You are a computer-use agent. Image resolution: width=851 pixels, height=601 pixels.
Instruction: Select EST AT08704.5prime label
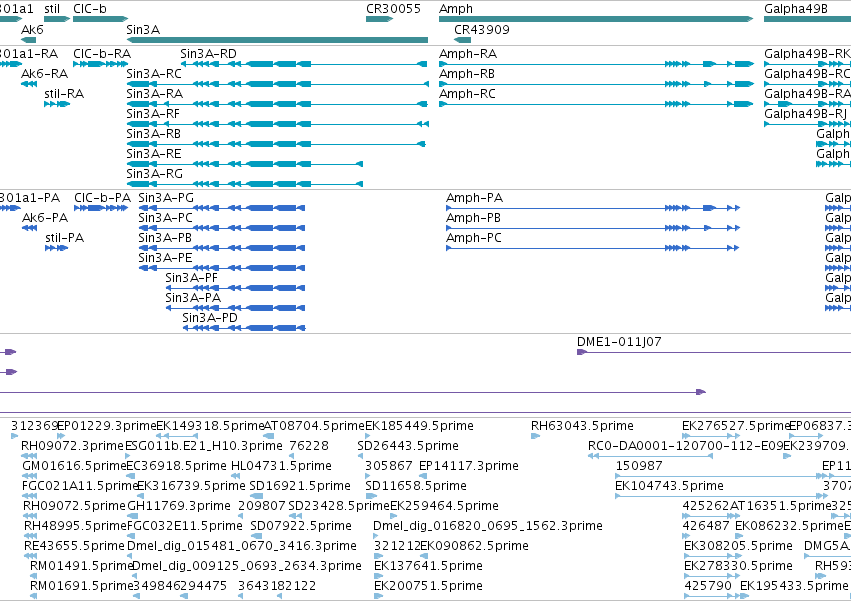click(314, 426)
